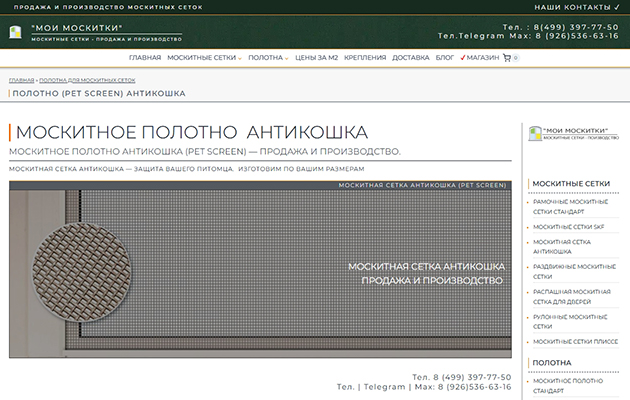Click the site logo icon in header
This screenshot has height=400, width=630.
pyautogui.click(x=16, y=32)
